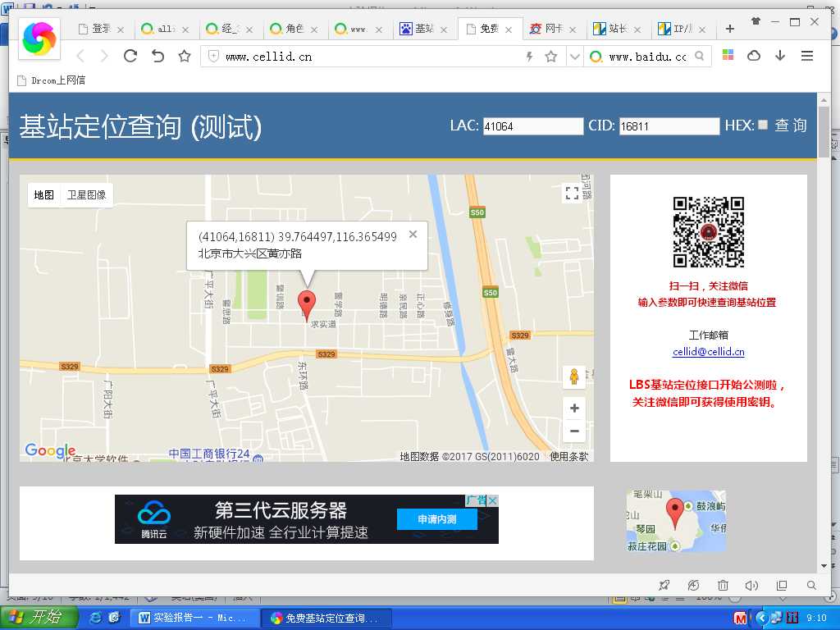The width and height of the screenshot is (840, 630).
Task: Click the rocket accelerator icon in status bar
Action: pos(664,585)
